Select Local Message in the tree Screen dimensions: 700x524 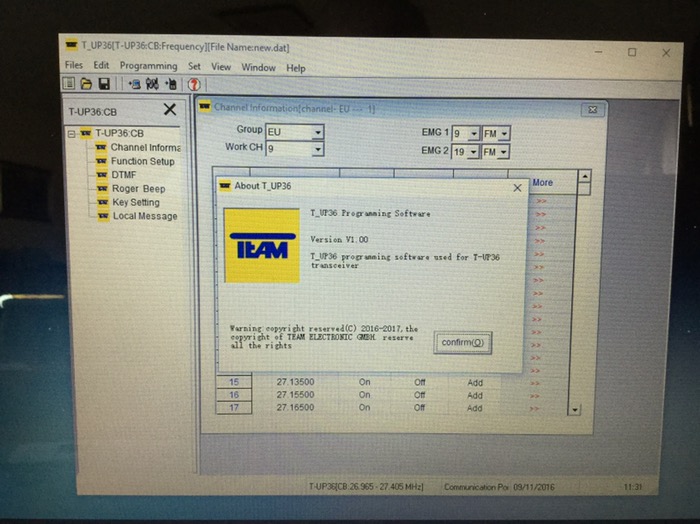tap(145, 216)
